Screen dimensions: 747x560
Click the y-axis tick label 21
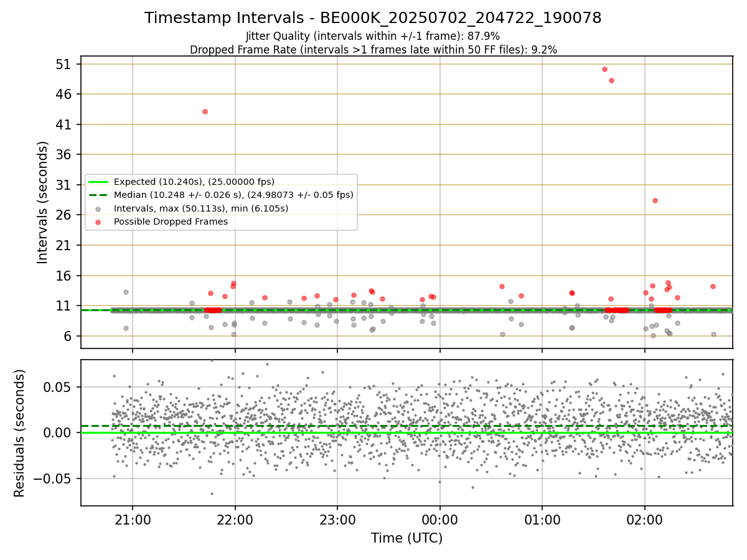pyautogui.click(x=65, y=245)
